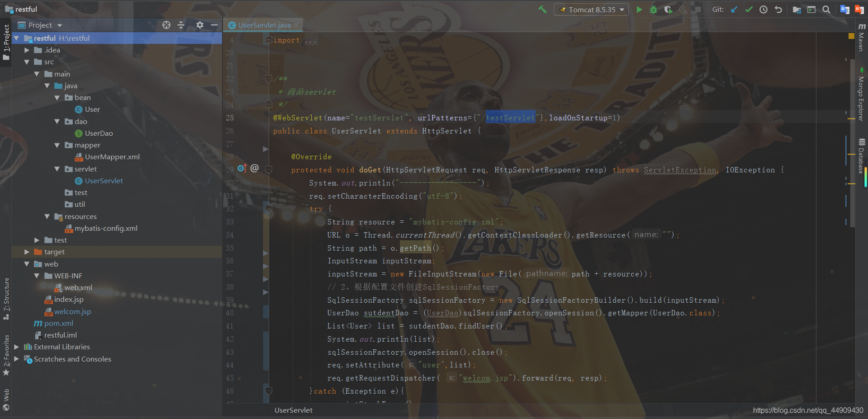Click the locate-file target icon in Project panel
The width and height of the screenshot is (868, 419).
click(x=166, y=25)
